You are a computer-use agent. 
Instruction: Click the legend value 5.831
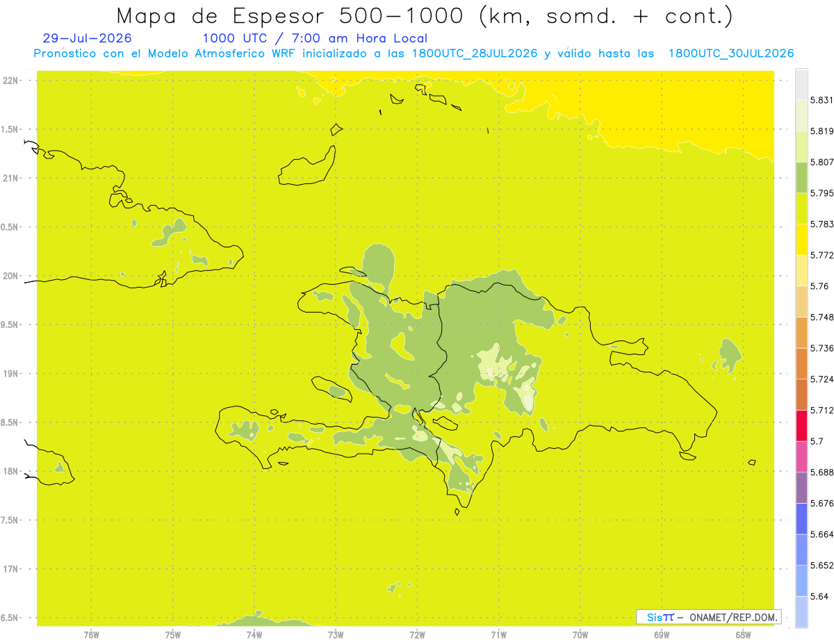click(821, 100)
